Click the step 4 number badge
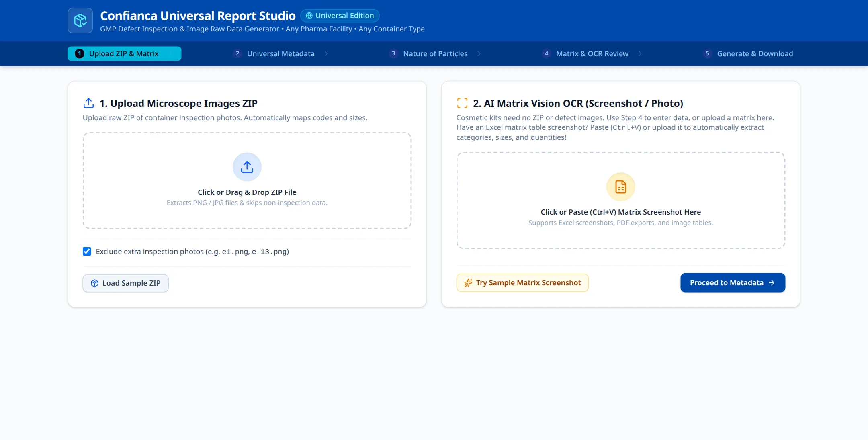 click(x=547, y=53)
